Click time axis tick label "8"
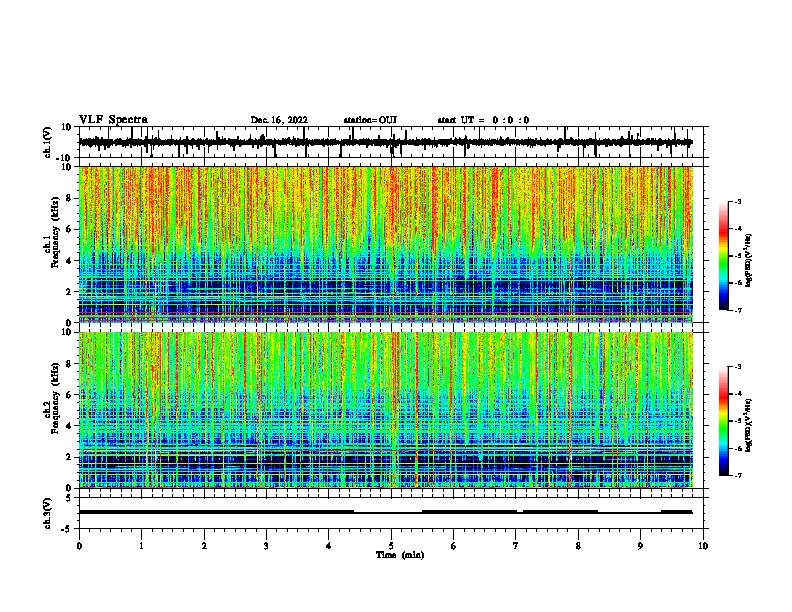The height and width of the screenshot is (612, 792). pyautogui.click(x=578, y=546)
